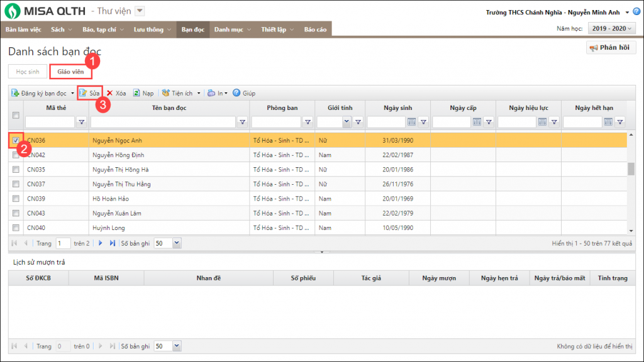
Task: Click the Phản hồi feedback button
Action: coord(611,48)
